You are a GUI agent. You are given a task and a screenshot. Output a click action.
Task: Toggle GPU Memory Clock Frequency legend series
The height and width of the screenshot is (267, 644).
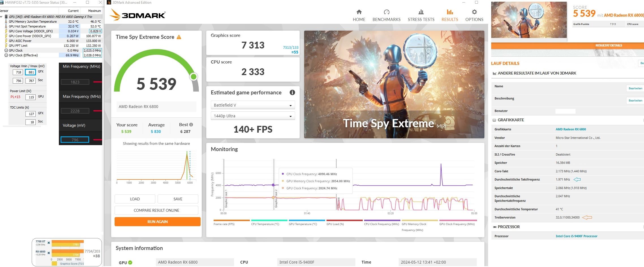click(420, 225)
